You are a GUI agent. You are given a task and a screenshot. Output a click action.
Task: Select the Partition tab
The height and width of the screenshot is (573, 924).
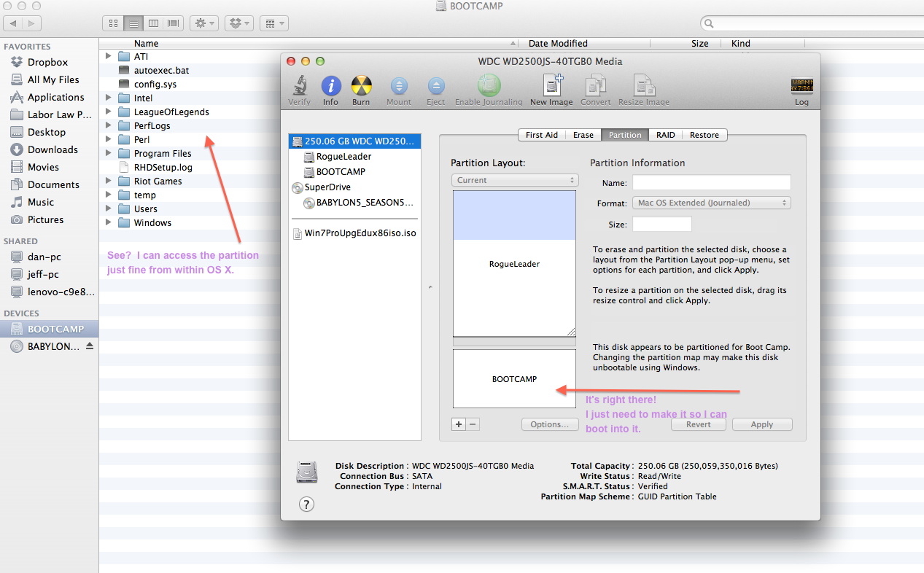(x=625, y=135)
